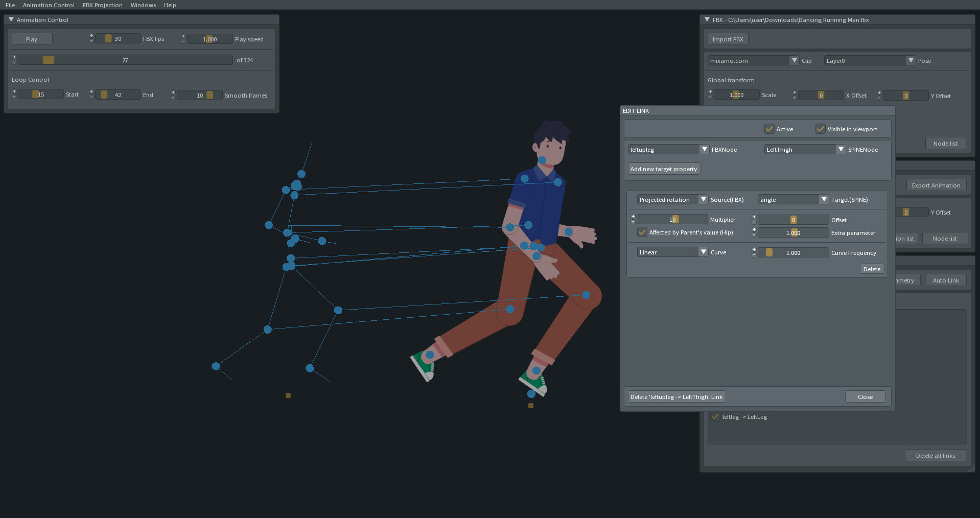
Task: Click Delete 'leftupleg -> LeftThigh' Link
Action: click(x=676, y=396)
